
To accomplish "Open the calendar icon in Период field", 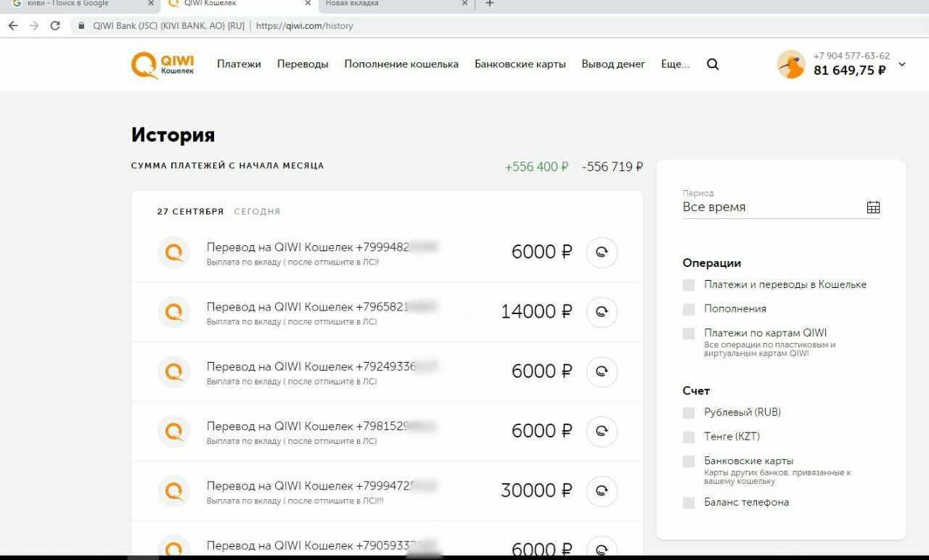I will [873, 207].
